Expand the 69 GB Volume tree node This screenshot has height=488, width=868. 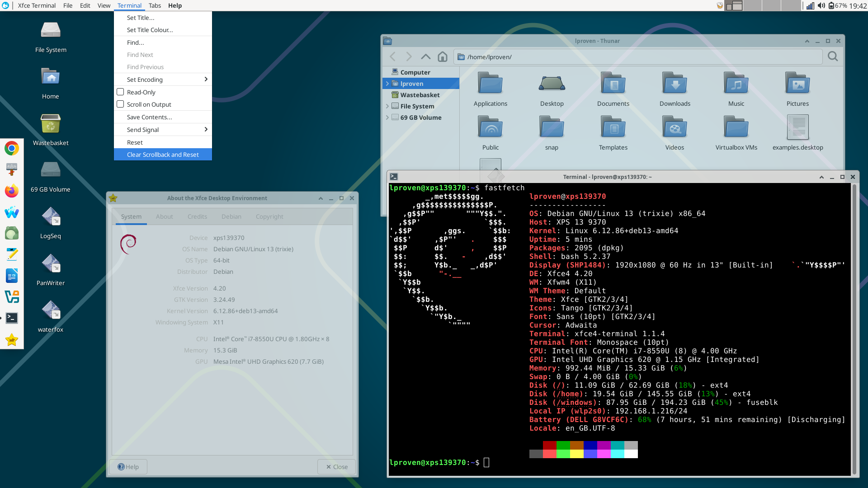(387, 117)
